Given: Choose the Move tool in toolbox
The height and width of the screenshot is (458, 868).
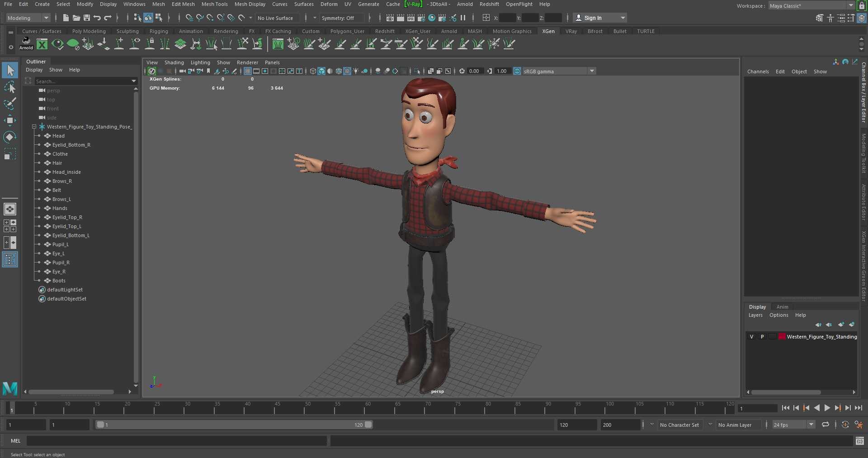Looking at the screenshot, I should (x=10, y=120).
